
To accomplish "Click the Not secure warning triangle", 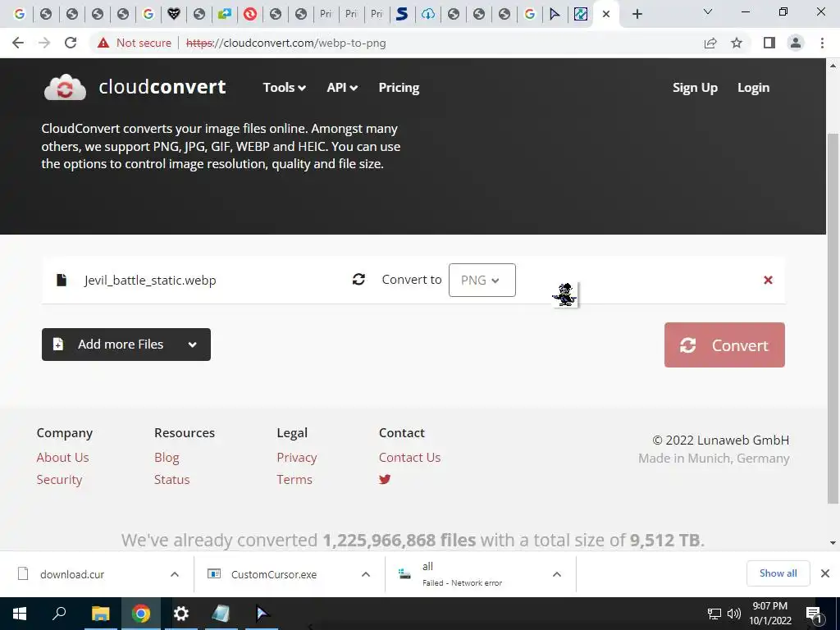I will tap(103, 43).
